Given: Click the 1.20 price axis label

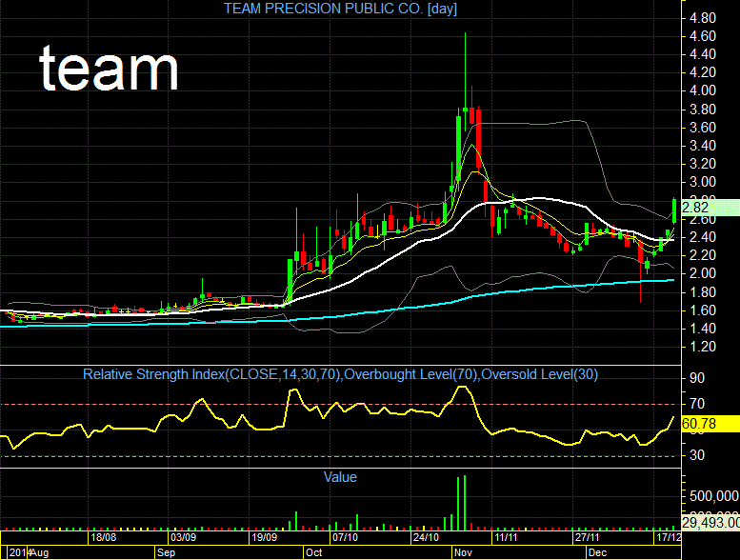Looking at the screenshot, I should 703,347.
